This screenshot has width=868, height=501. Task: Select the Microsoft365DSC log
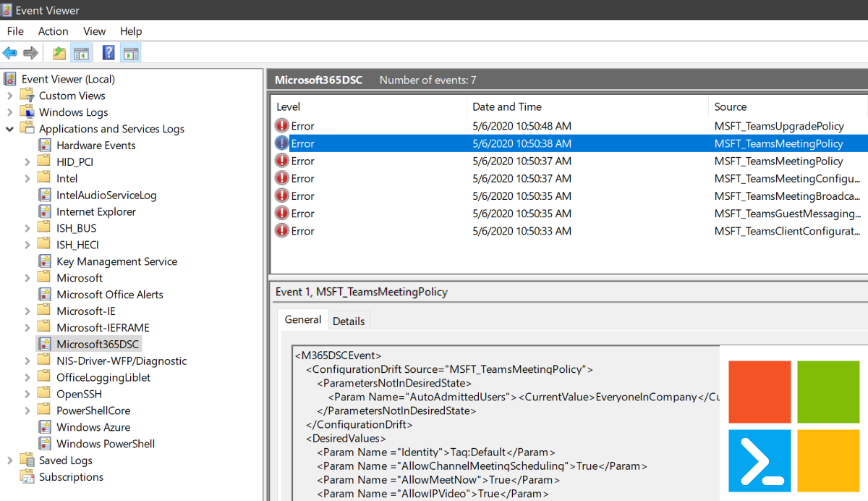pyautogui.click(x=98, y=345)
